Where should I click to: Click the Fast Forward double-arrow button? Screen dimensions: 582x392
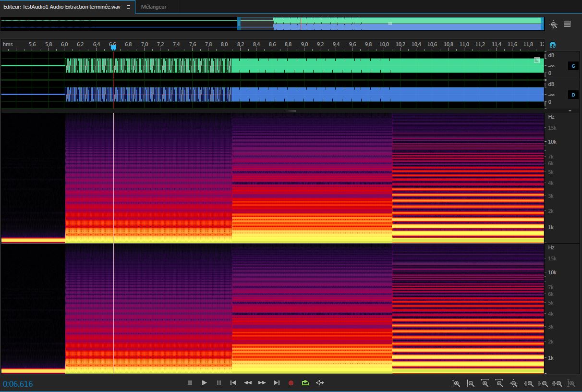click(x=262, y=383)
